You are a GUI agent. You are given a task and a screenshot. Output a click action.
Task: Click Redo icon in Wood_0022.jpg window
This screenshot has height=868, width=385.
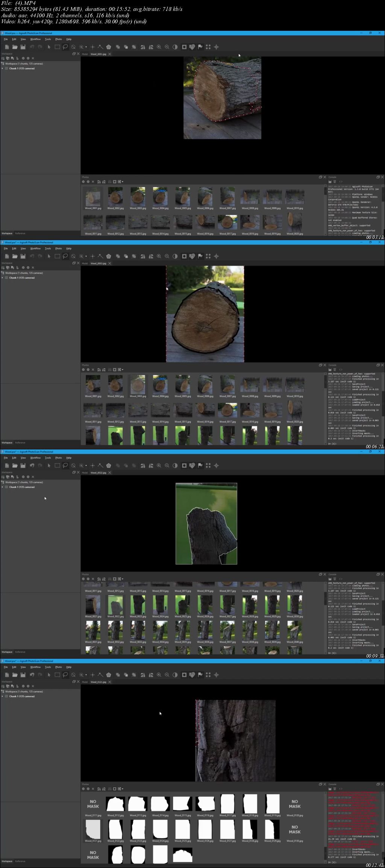click(40, 466)
